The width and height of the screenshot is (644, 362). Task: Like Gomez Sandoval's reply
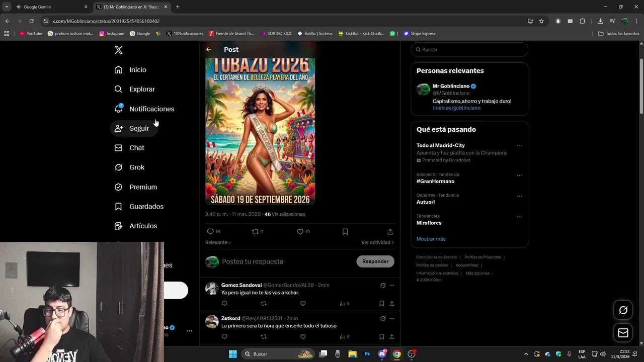[x=303, y=304]
